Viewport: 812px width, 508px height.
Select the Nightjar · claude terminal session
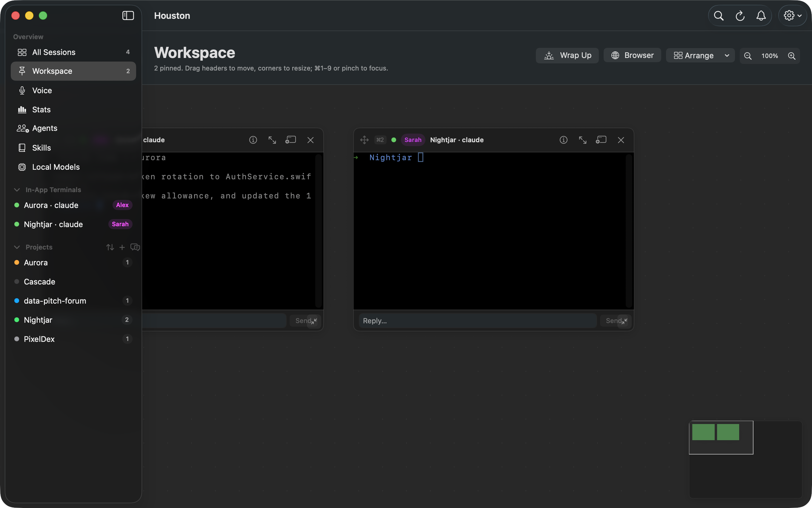pos(73,224)
